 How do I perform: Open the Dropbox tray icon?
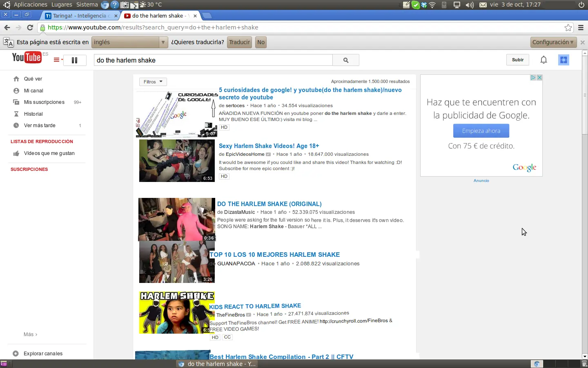[x=424, y=5]
